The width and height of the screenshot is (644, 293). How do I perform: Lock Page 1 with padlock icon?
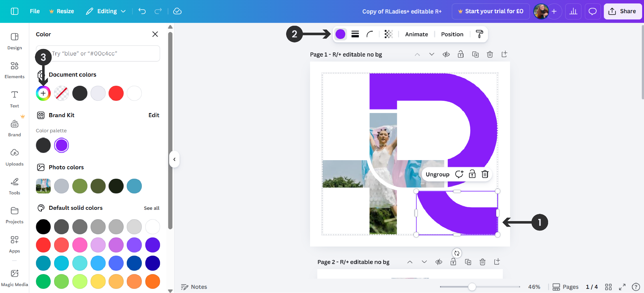point(461,54)
